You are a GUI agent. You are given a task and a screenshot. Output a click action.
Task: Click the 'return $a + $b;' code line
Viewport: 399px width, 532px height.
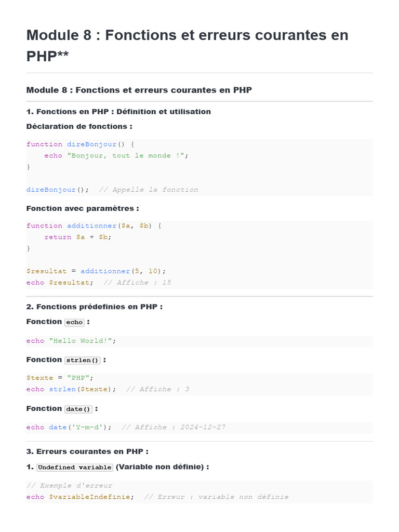(x=78, y=237)
